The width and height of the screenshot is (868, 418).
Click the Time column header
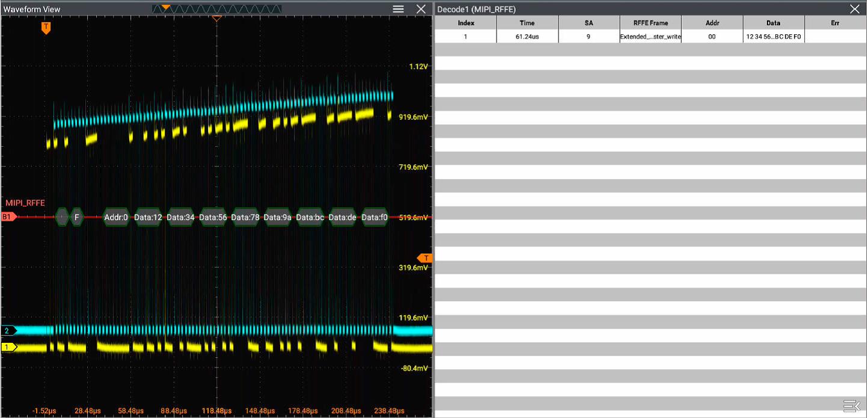527,23
